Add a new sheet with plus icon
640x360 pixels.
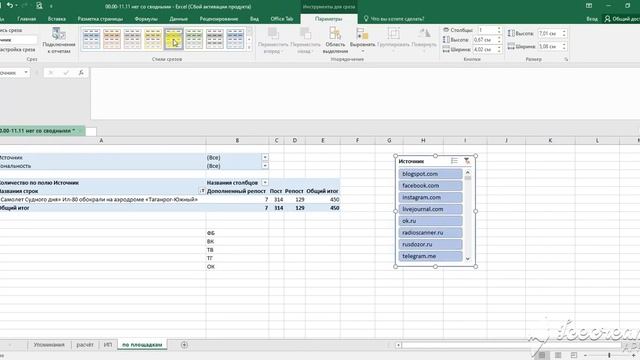tap(184, 345)
